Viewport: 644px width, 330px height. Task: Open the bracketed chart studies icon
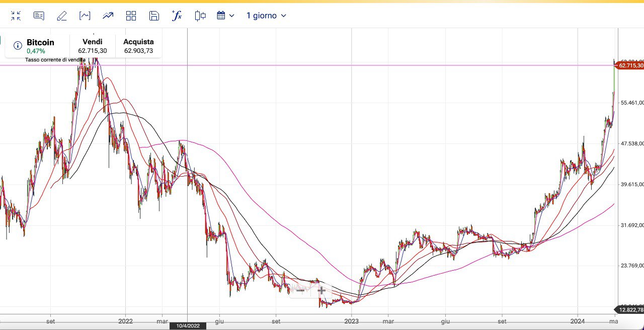tap(85, 16)
